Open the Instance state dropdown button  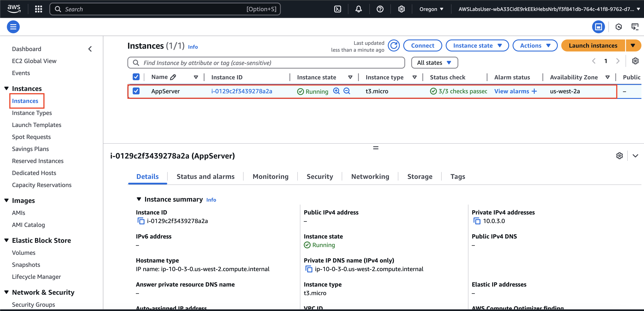click(x=477, y=45)
